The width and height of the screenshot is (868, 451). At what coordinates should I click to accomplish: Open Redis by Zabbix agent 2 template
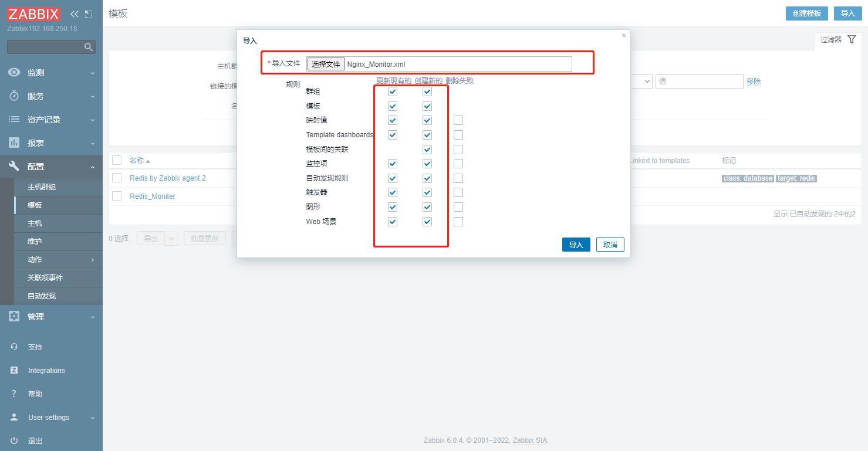pyautogui.click(x=168, y=178)
